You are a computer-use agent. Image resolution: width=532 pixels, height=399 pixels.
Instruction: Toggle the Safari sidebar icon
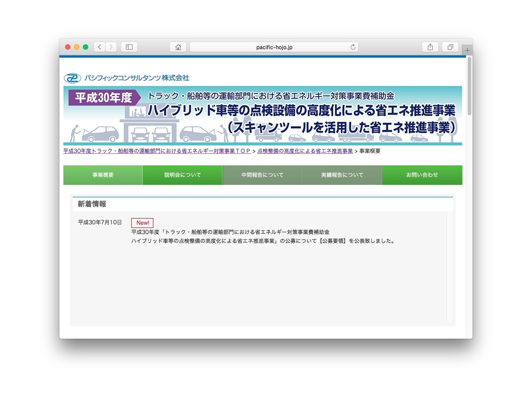click(x=129, y=47)
